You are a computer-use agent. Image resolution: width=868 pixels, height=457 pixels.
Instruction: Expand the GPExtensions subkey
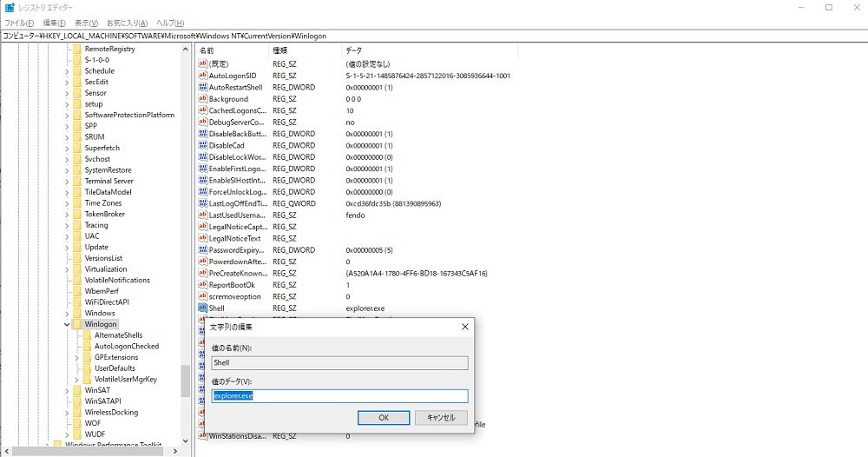[x=76, y=357]
